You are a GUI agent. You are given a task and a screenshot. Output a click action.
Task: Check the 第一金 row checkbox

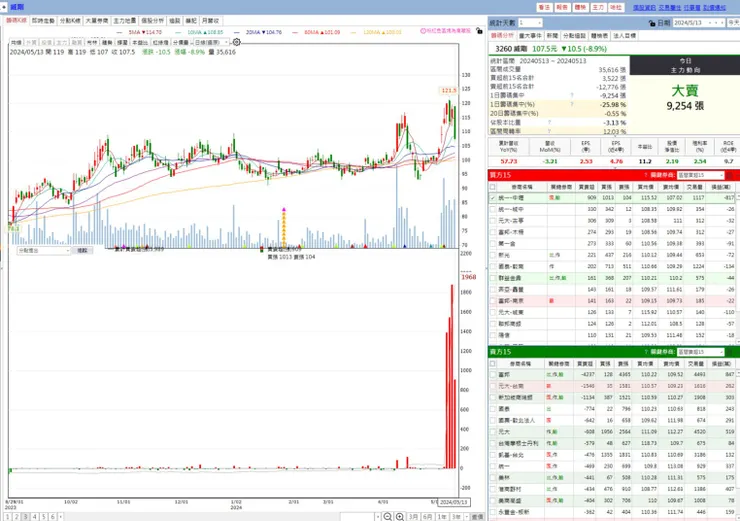tap(493, 244)
